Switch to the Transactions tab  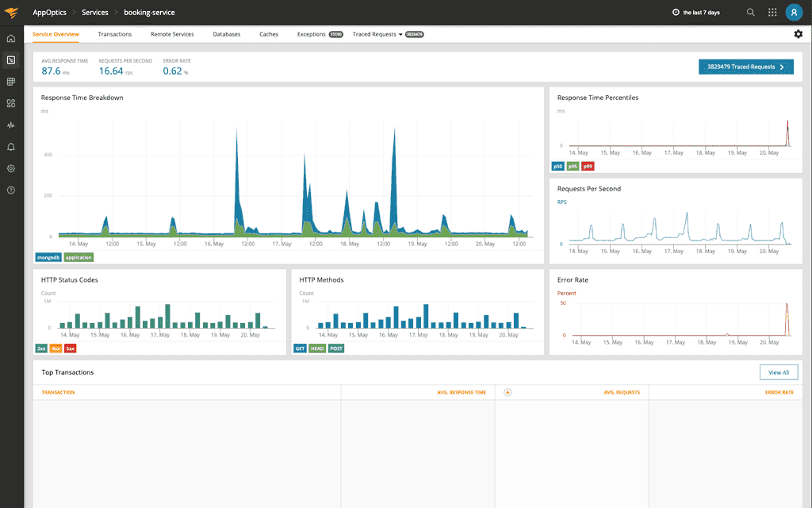[115, 34]
